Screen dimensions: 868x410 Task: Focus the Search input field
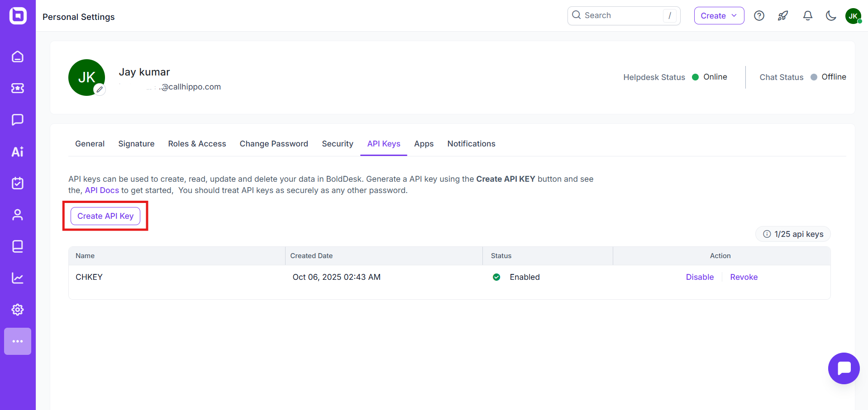[x=624, y=16]
